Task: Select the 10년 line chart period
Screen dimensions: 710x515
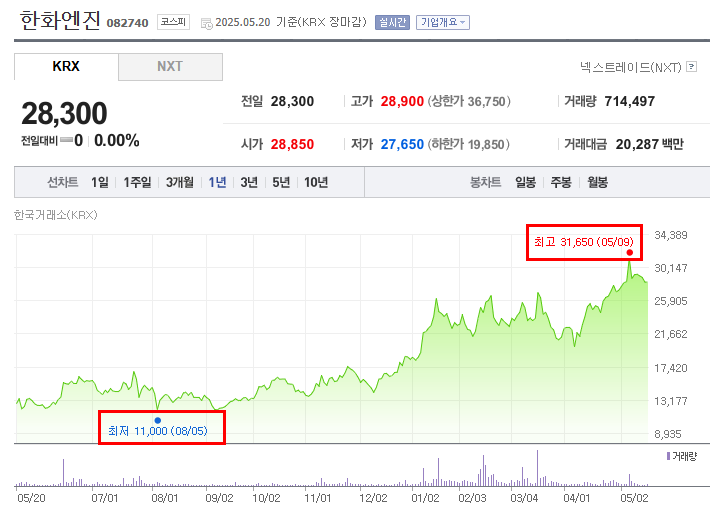Action: (x=316, y=182)
